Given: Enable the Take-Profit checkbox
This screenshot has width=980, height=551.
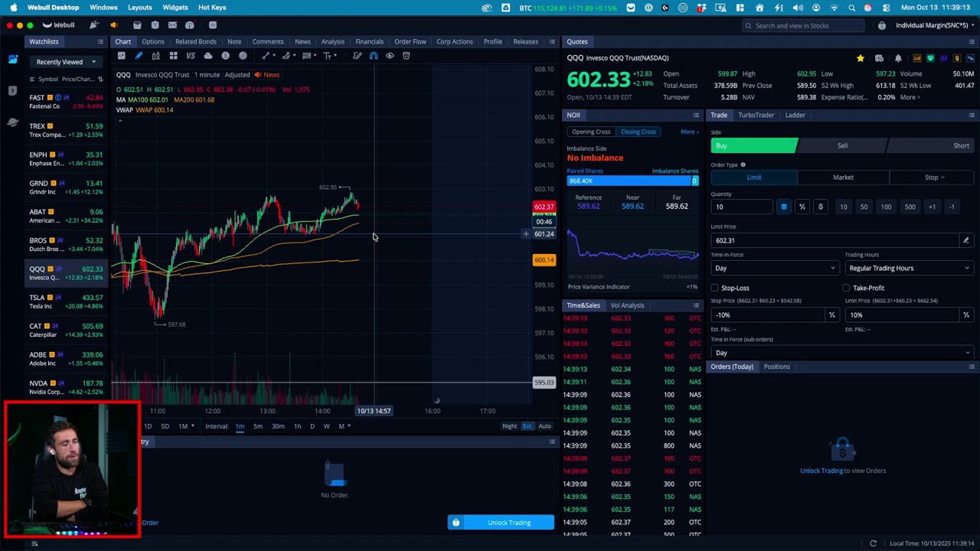Looking at the screenshot, I should [x=846, y=288].
